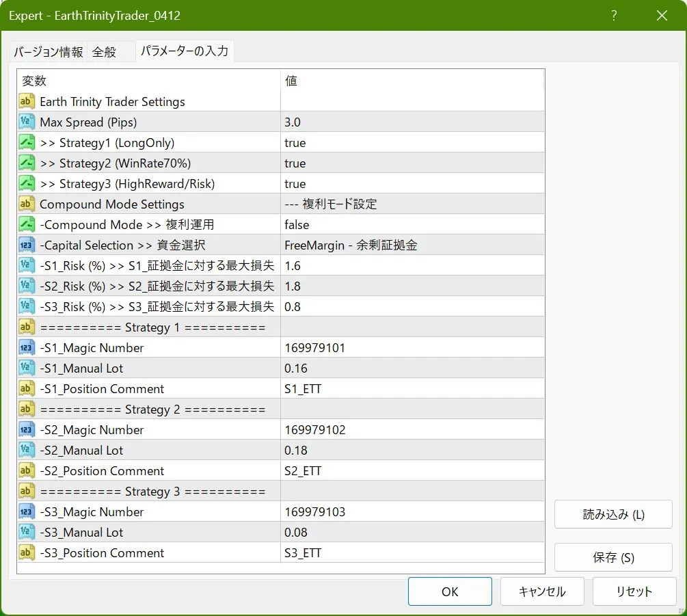Open the FreeMargin capital selection value dropdown
The width and height of the screenshot is (687, 616).
click(x=351, y=245)
